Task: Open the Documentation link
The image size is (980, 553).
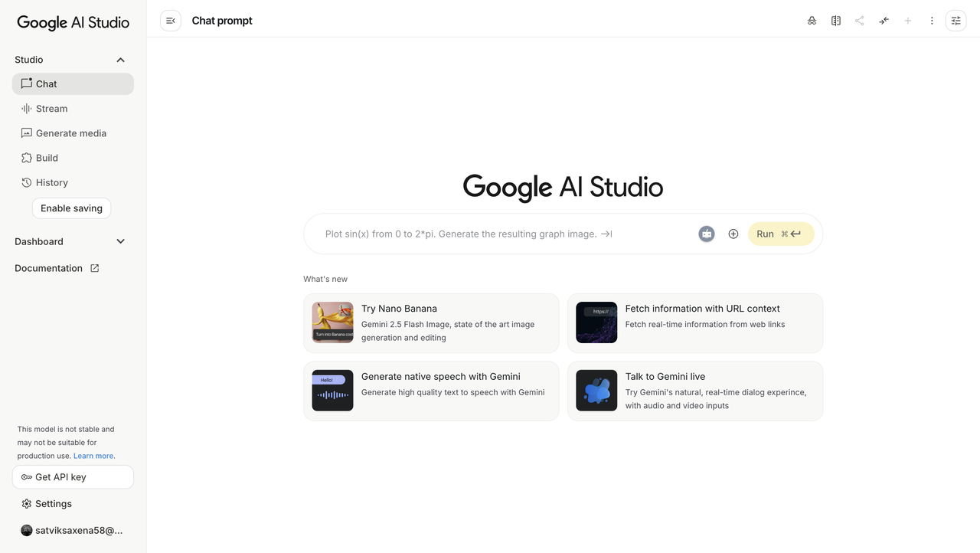Action: point(57,268)
